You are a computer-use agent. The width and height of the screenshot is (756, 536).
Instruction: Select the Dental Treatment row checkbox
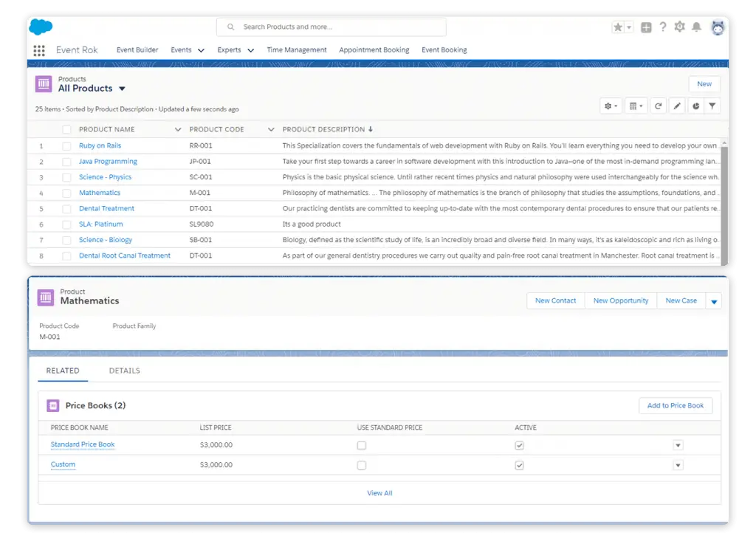coord(66,209)
